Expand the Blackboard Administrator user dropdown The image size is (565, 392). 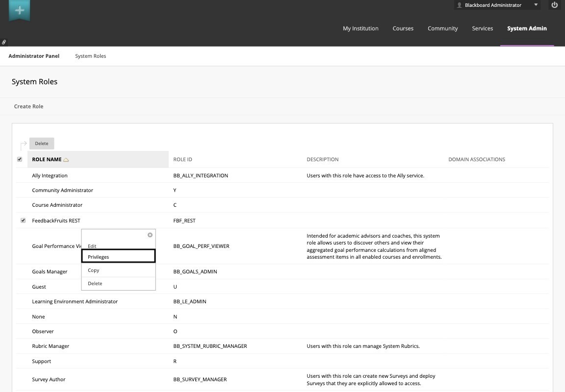tap(536, 5)
